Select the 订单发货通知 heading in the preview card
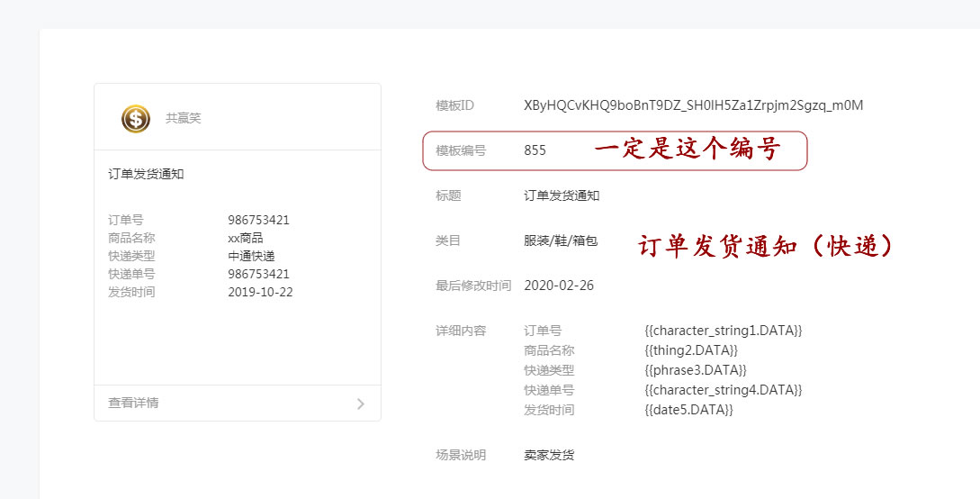This screenshot has width=980, height=499. [146, 174]
